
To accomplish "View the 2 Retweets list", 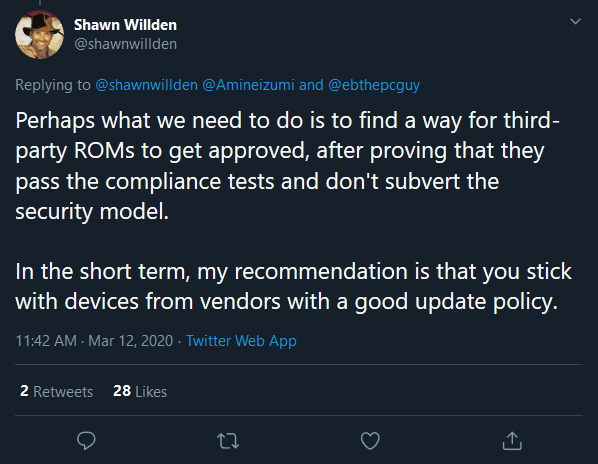I will (56, 391).
